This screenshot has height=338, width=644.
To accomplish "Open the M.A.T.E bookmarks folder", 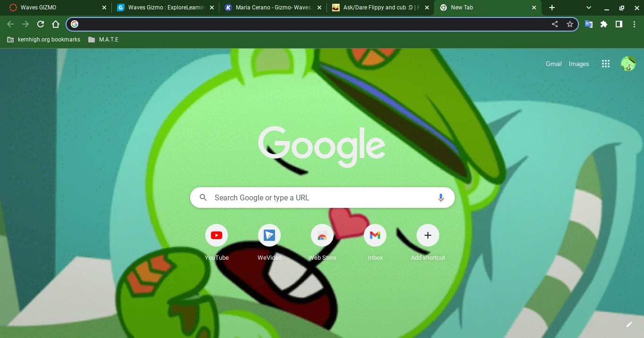I will tap(104, 40).
